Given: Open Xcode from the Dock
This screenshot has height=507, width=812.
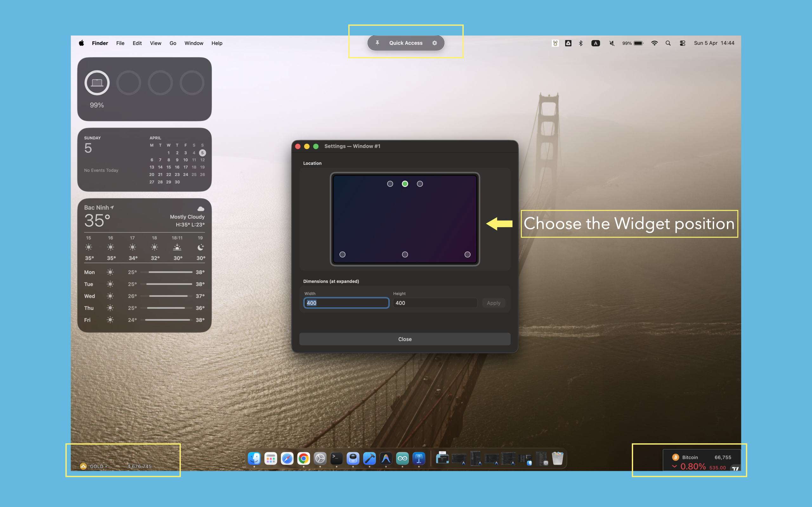Looking at the screenshot, I should pos(370,459).
